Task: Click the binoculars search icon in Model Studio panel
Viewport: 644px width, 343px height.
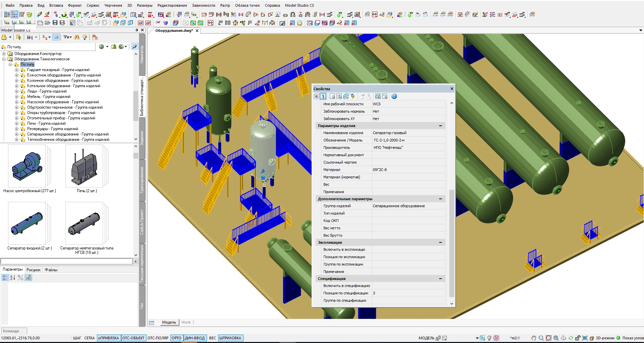Action: coord(77,37)
